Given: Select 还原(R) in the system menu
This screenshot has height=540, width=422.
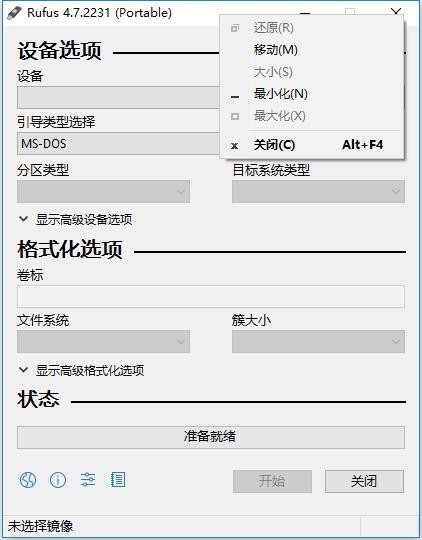Looking at the screenshot, I should point(312,28).
